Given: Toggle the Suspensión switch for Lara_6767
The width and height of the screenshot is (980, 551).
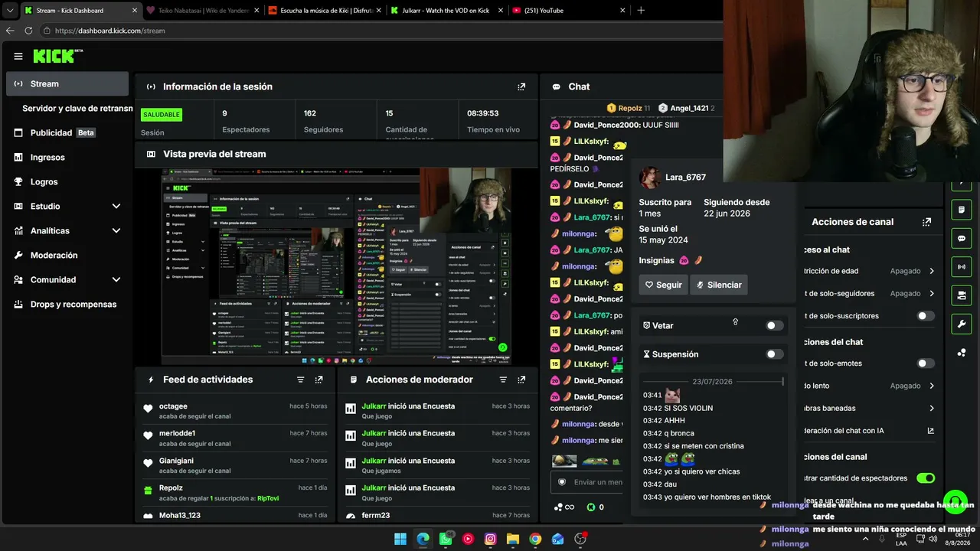Looking at the screenshot, I should coord(775,354).
